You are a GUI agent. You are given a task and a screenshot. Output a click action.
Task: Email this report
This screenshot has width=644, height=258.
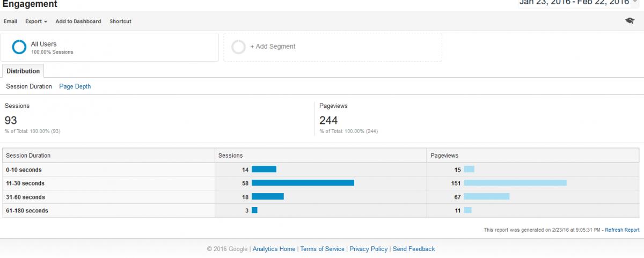coord(11,21)
